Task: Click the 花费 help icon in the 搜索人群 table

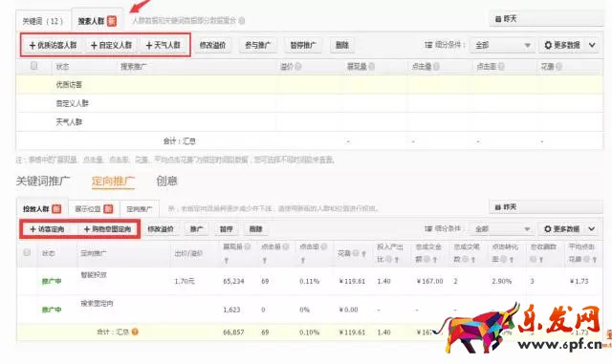Action: (558, 67)
